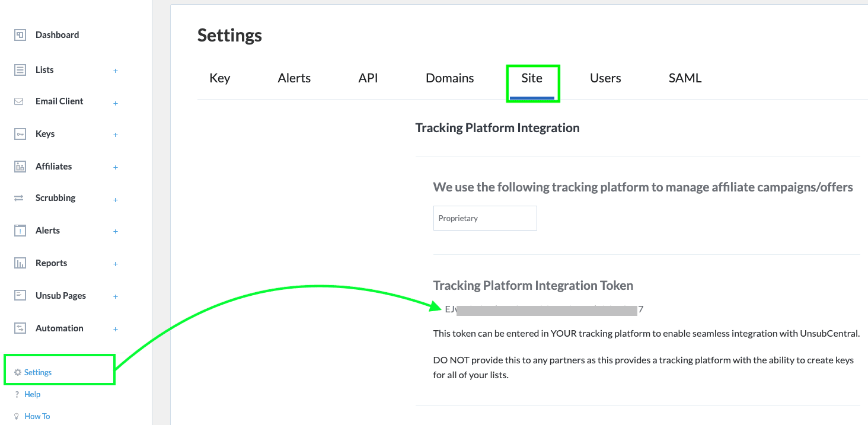Image resolution: width=868 pixels, height=425 pixels.
Task: Open the Affiliates icon
Action: click(20, 167)
